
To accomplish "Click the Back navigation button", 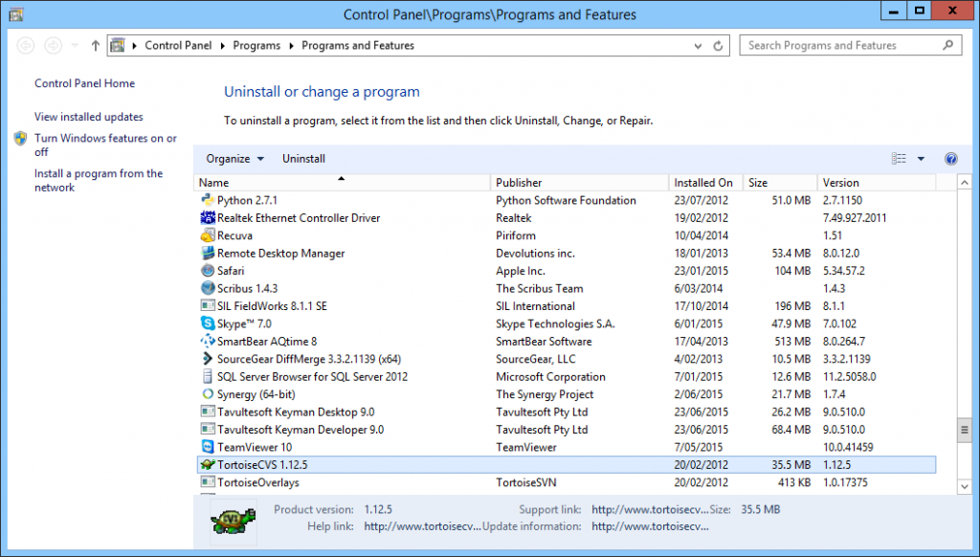I will coord(26,45).
